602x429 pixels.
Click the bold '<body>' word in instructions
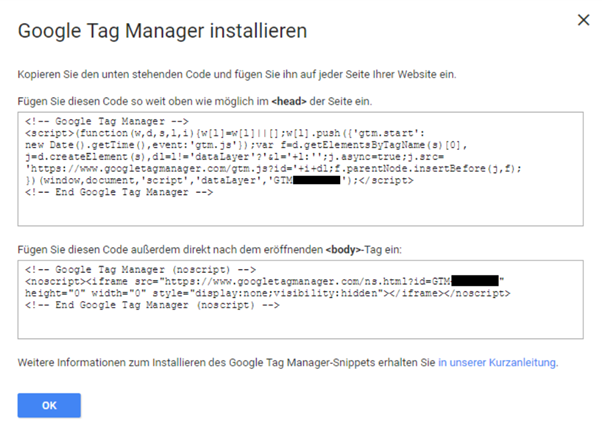pyautogui.click(x=343, y=250)
